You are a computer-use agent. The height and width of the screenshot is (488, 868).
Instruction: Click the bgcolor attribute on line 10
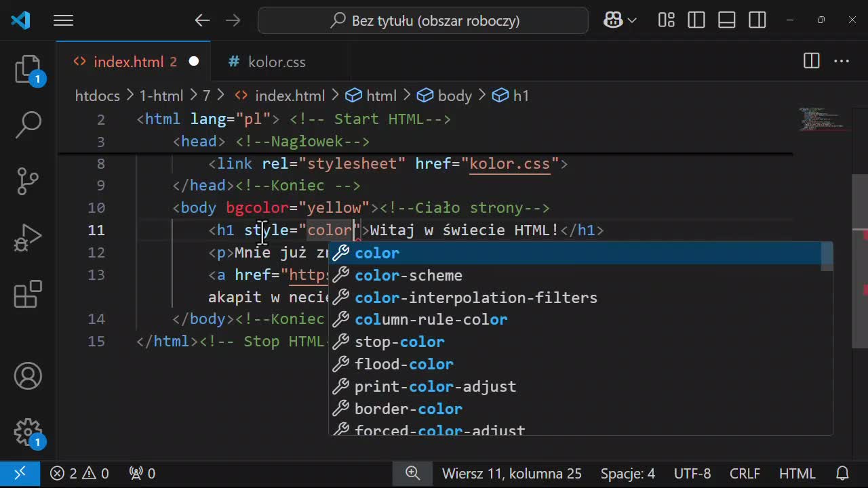257,207
